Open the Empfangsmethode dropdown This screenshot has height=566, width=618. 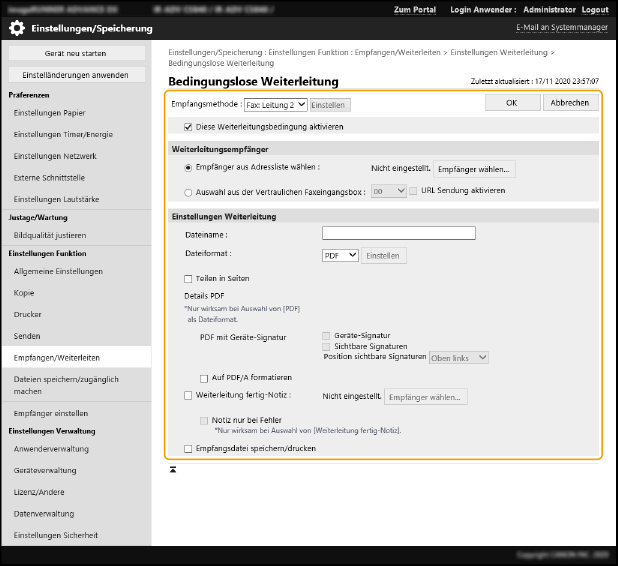coord(275,104)
